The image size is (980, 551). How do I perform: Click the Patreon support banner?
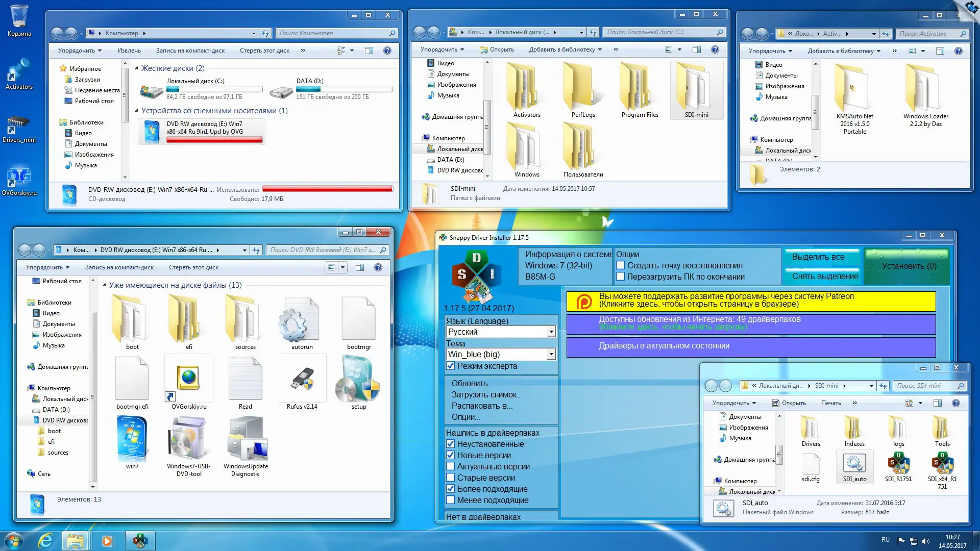[x=749, y=301]
